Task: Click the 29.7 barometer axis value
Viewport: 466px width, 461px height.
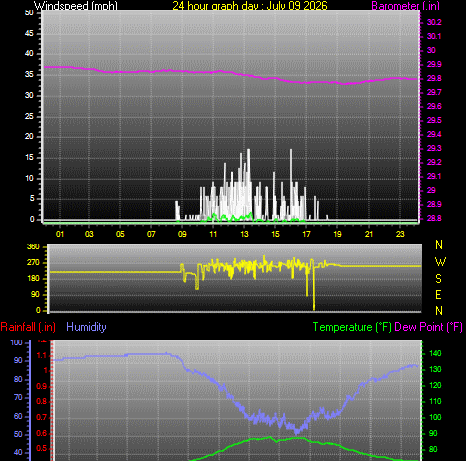Action: [434, 92]
